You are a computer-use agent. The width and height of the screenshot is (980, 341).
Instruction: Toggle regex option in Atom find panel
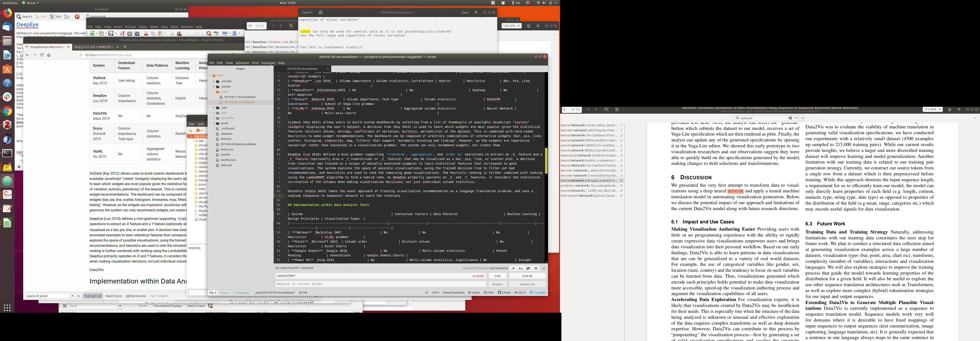[513, 268]
